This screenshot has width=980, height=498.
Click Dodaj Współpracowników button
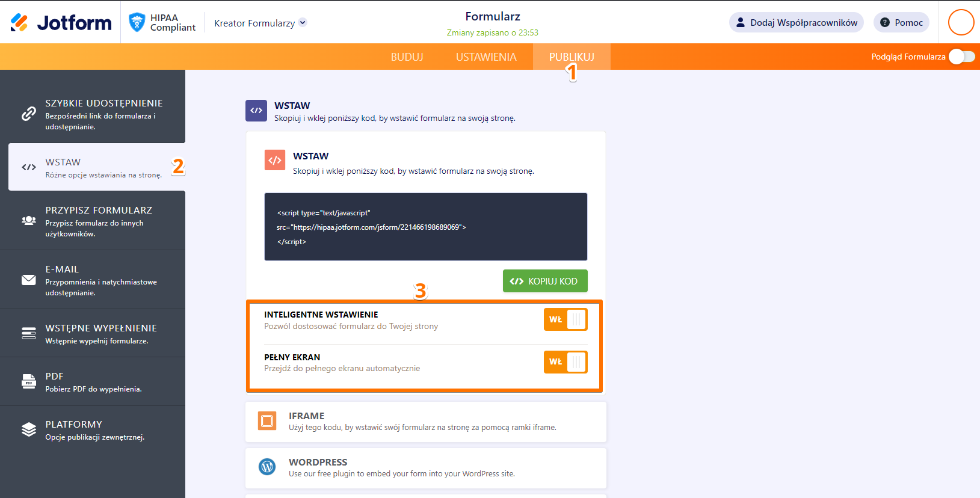click(797, 23)
